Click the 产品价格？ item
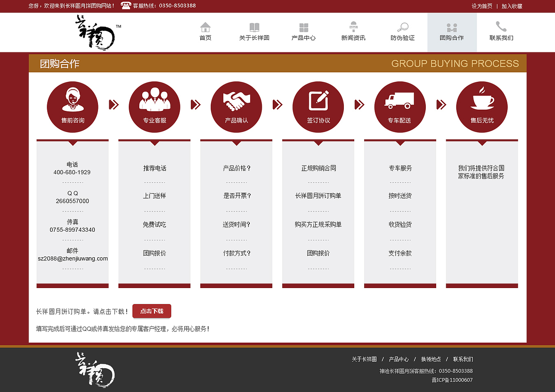The width and height of the screenshot is (555, 392). click(237, 168)
